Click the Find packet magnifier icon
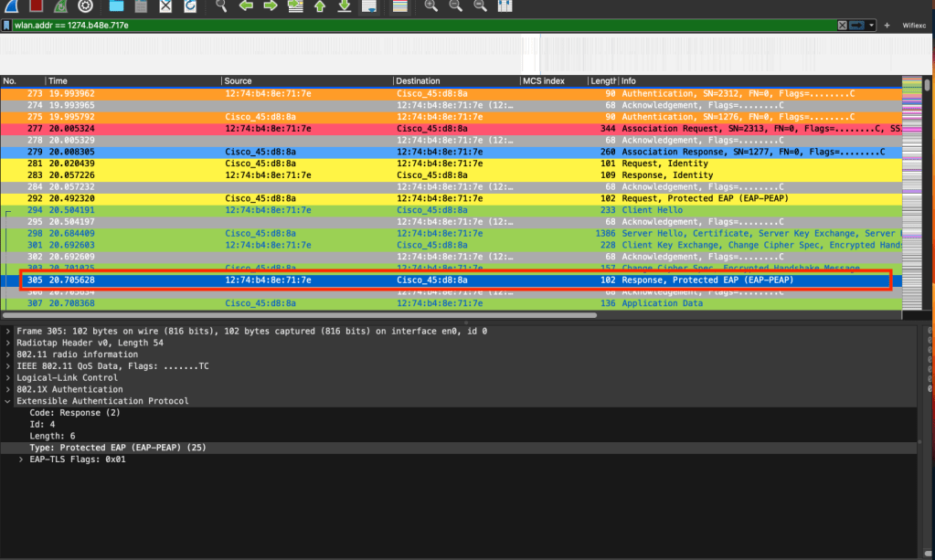The height and width of the screenshot is (560, 935). pyautogui.click(x=221, y=5)
